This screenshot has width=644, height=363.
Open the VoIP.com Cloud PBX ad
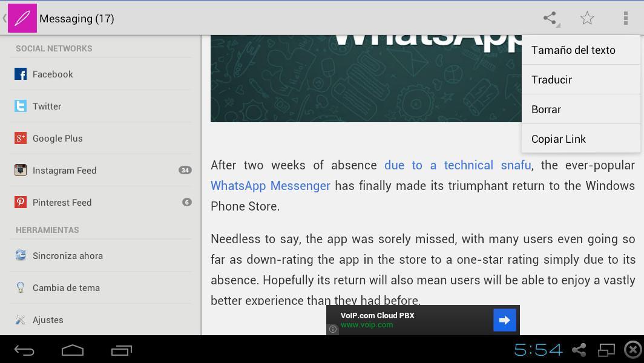pos(422,320)
